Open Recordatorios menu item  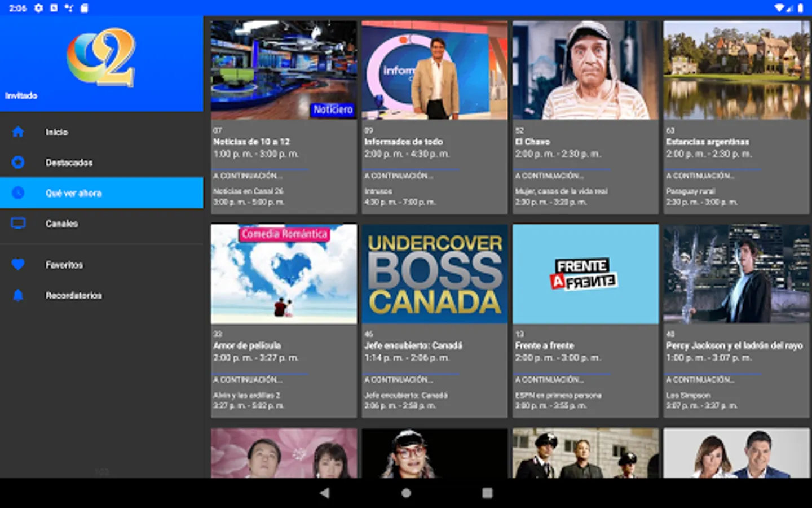click(x=101, y=295)
